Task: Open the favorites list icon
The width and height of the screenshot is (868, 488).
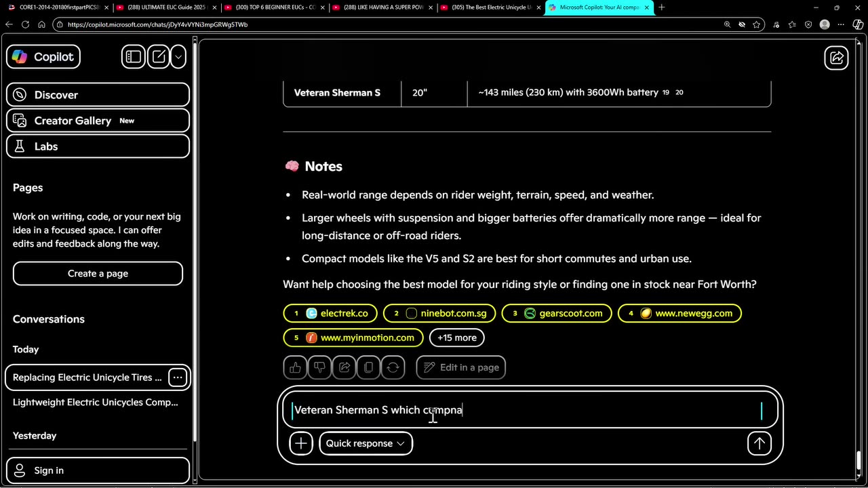Action: (792, 24)
